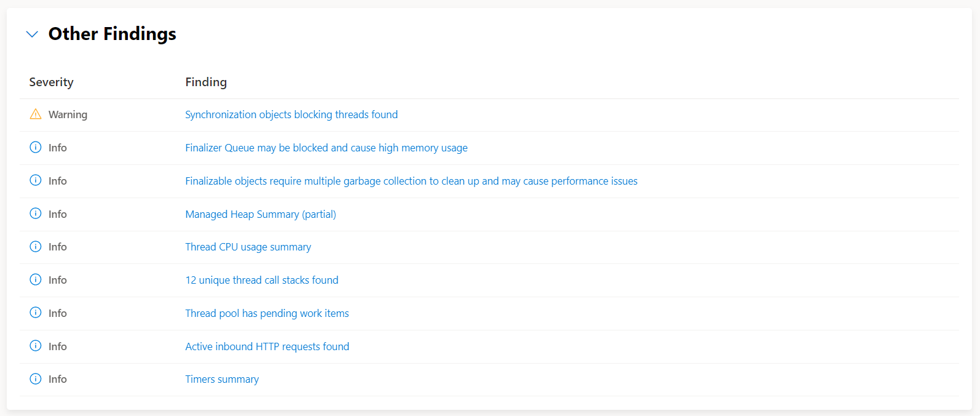Click info icon for Active inbound HTTP requests
Image resolution: width=980 pixels, height=416 pixels.
(36, 346)
